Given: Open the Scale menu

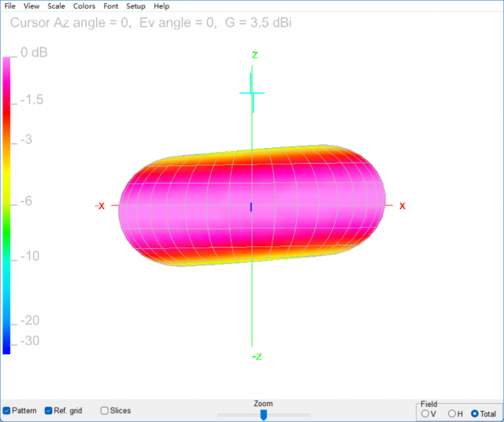Looking at the screenshot, I should click(56, 6).
